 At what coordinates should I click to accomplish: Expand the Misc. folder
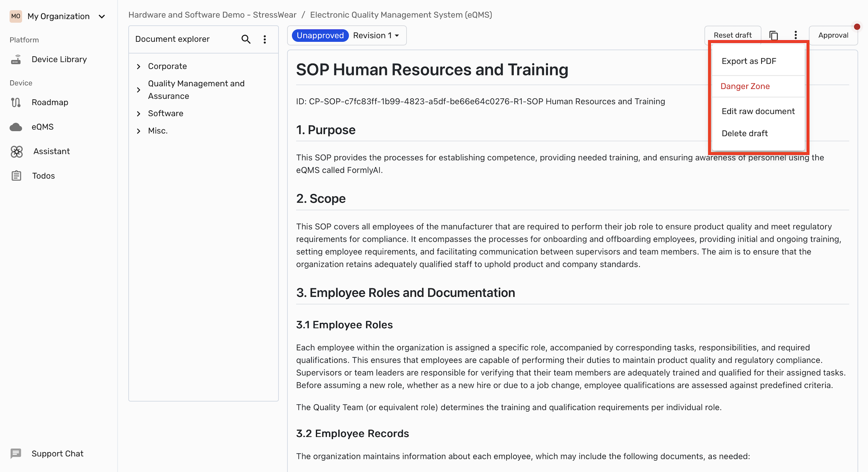coord(139,131)
